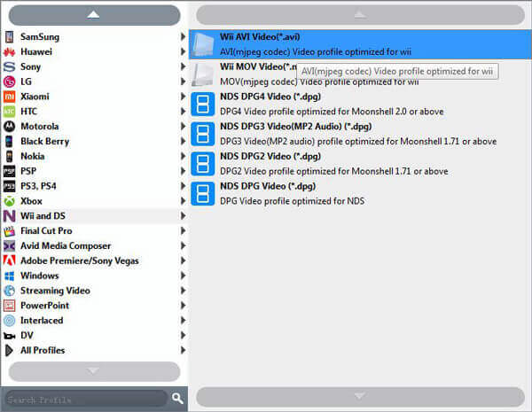Select NDS DPG3 Video(MP2 Audio) profile

click(360, 134)
